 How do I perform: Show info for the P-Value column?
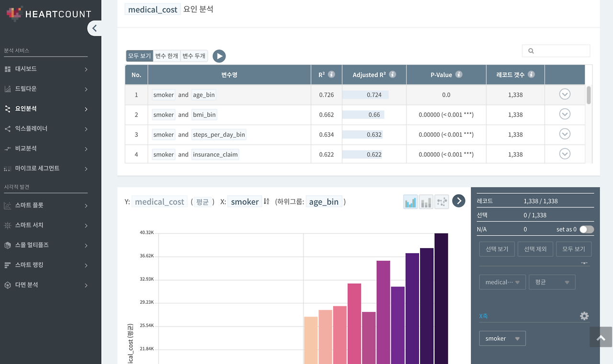click(x=459, y=75)
